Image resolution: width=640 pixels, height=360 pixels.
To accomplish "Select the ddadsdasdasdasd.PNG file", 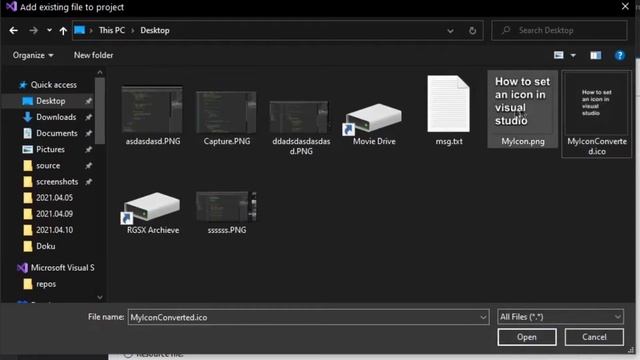I will pyautogui.click(x=301, y=128).
